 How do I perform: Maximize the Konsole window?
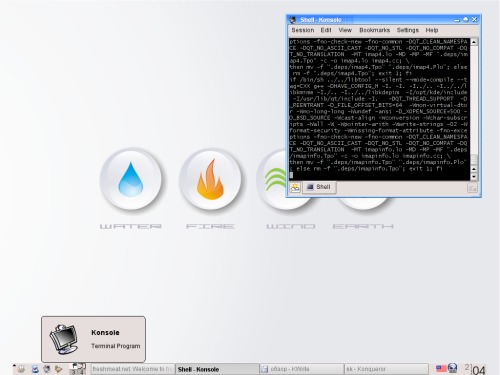pyautogui.click(x=466, y=20)
